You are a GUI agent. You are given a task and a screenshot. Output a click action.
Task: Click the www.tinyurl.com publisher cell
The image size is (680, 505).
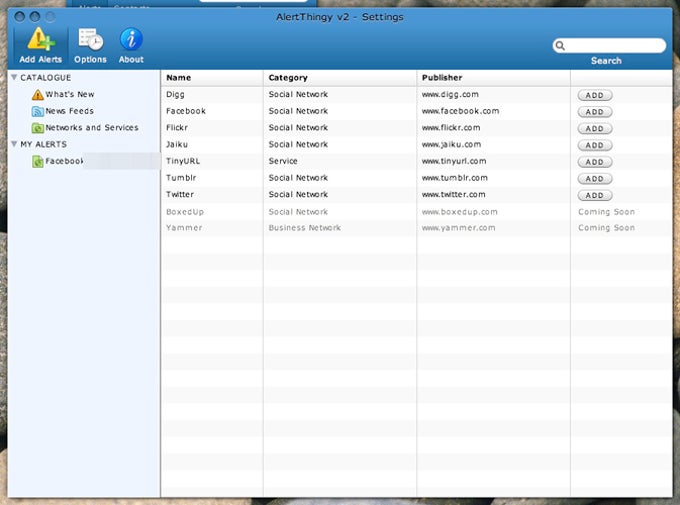coord(454,161)
